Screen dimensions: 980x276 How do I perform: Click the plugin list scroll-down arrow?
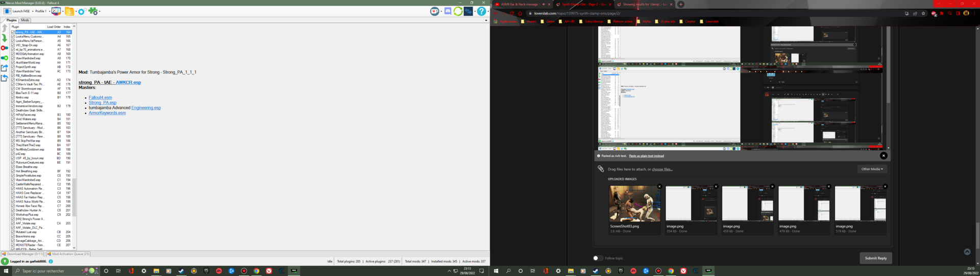(74, 248)
